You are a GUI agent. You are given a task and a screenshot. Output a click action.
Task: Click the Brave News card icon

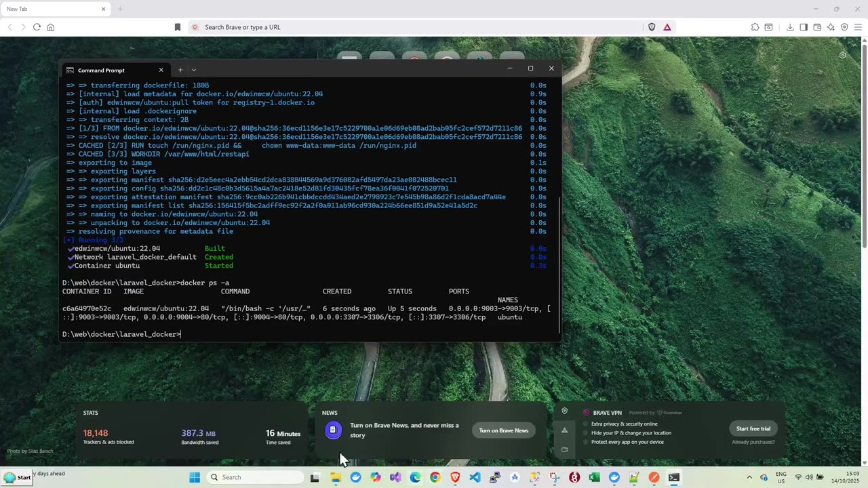[x=333, y=430]
